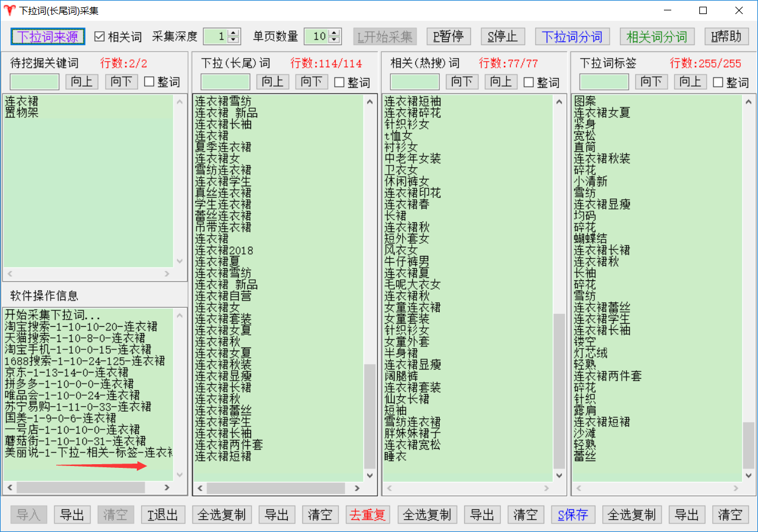Click the 下拉词来源 button
This screenshot has width=758, height=532.
point(48,37)
